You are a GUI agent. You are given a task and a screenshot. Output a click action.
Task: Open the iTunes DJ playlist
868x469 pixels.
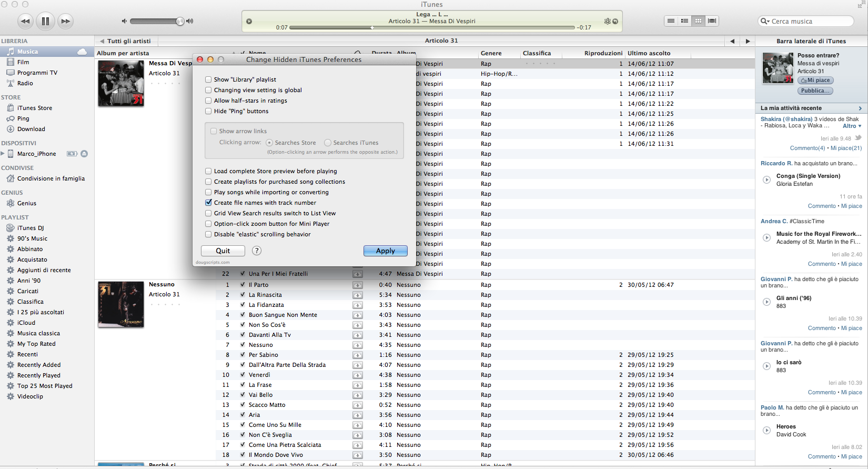[x=31, y=228]
